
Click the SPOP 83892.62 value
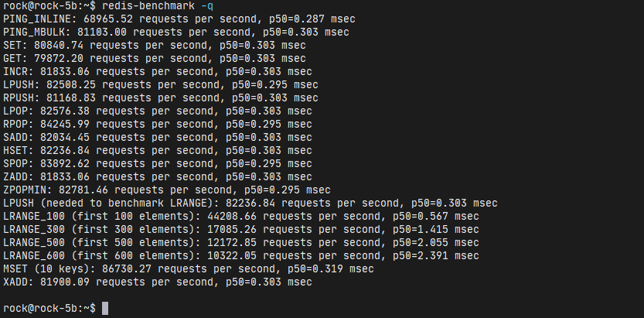coord(65,163)
